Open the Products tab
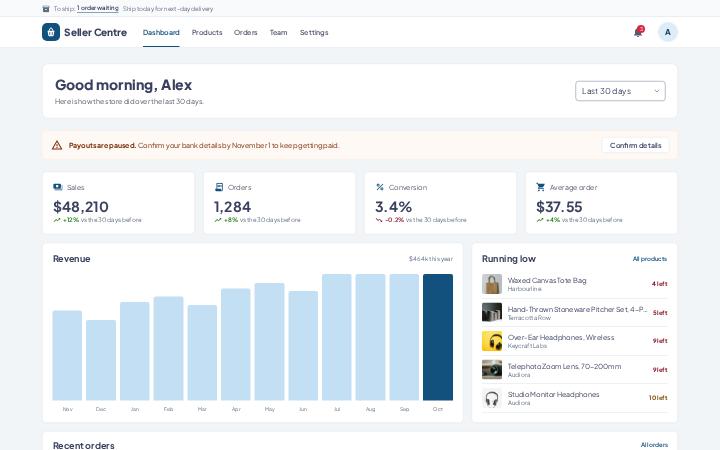 (x=207, y=33)
